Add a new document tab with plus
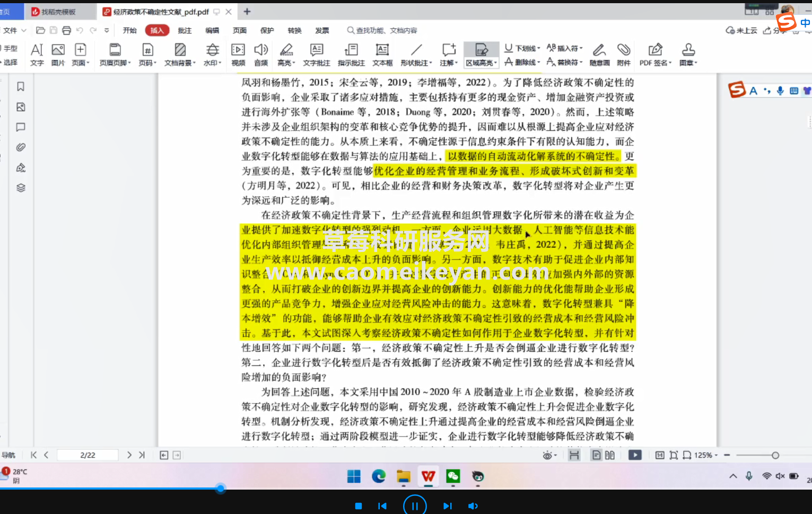This screenshot has height=514, width=812. coord(247,11)
